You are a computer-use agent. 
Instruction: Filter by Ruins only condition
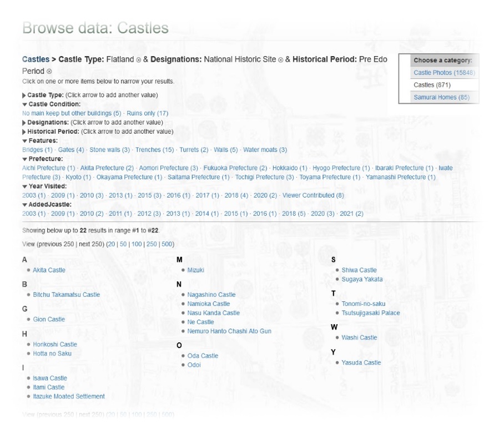pyautogui.click(x=147, y=113)
